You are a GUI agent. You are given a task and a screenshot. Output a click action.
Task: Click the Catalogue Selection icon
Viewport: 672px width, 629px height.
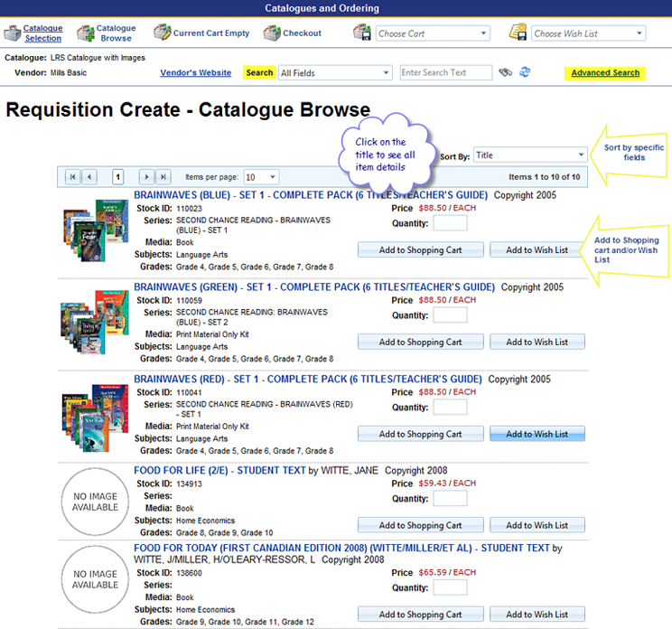pyautogui.click(x=12, y=33)
